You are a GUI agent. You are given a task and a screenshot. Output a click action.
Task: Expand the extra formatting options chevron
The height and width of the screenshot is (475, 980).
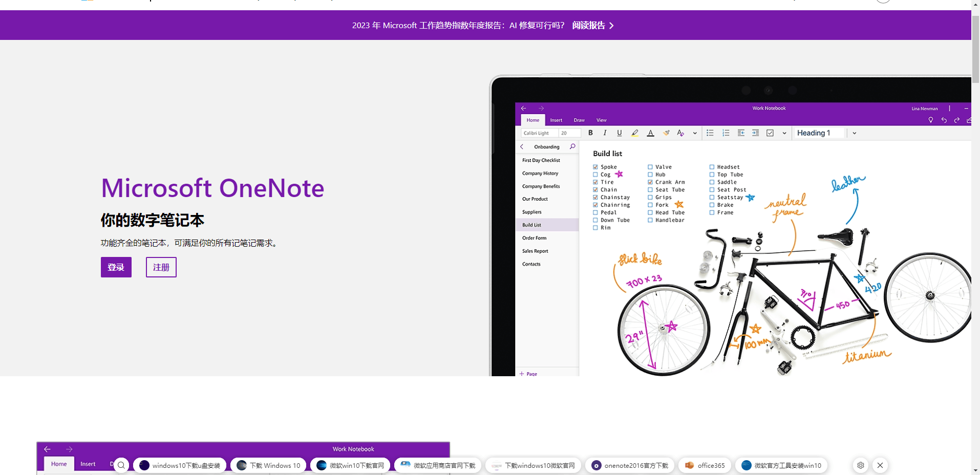pos(694,133)
